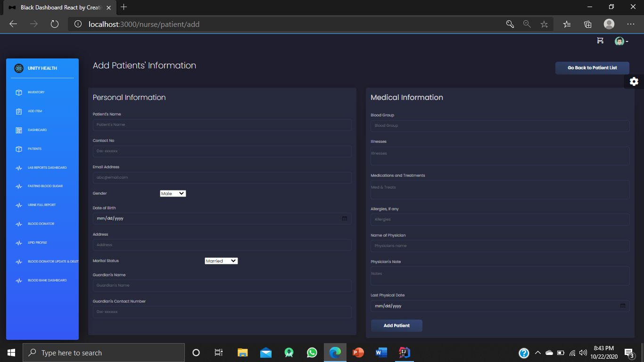Focus the Blood Group input field
The height and width of the screenshot is (362, 644).
500,126
